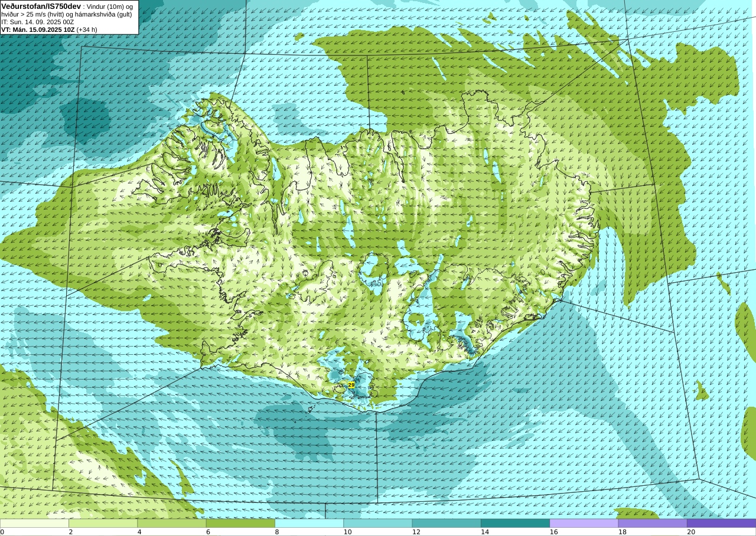The height and width of the screenshot is (536, 756).
Task: Click the legend scale label 4
Action: point(139,532)
